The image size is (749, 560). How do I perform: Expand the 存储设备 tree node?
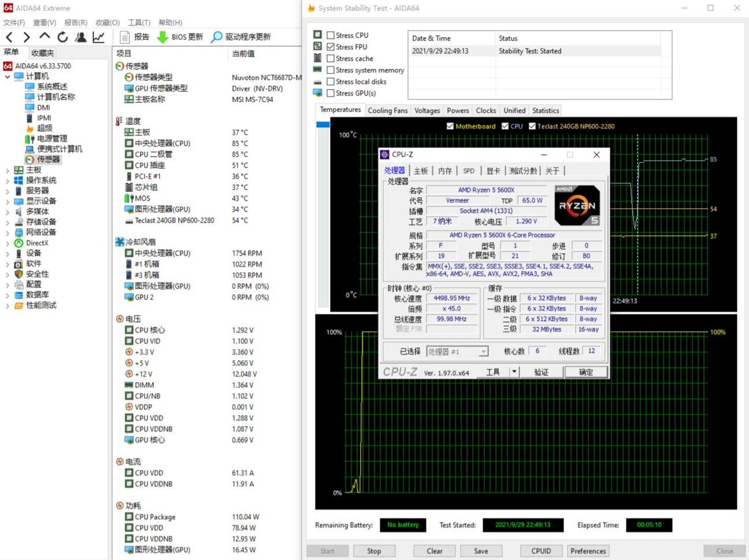pos(7,222)
